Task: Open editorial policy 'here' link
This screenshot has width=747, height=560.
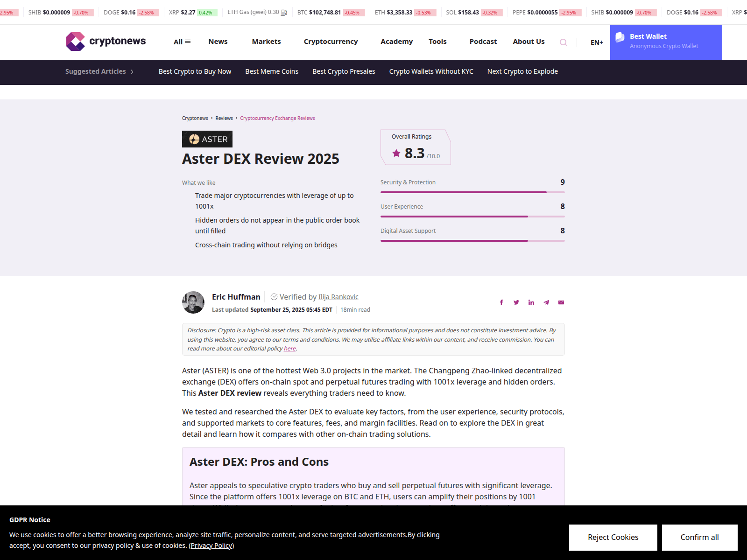Action: 290,349
